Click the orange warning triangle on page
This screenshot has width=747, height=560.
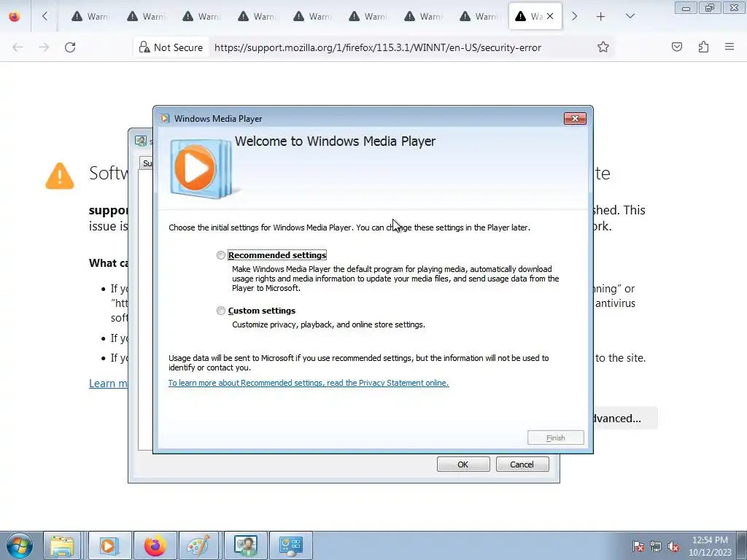[60, 176]
